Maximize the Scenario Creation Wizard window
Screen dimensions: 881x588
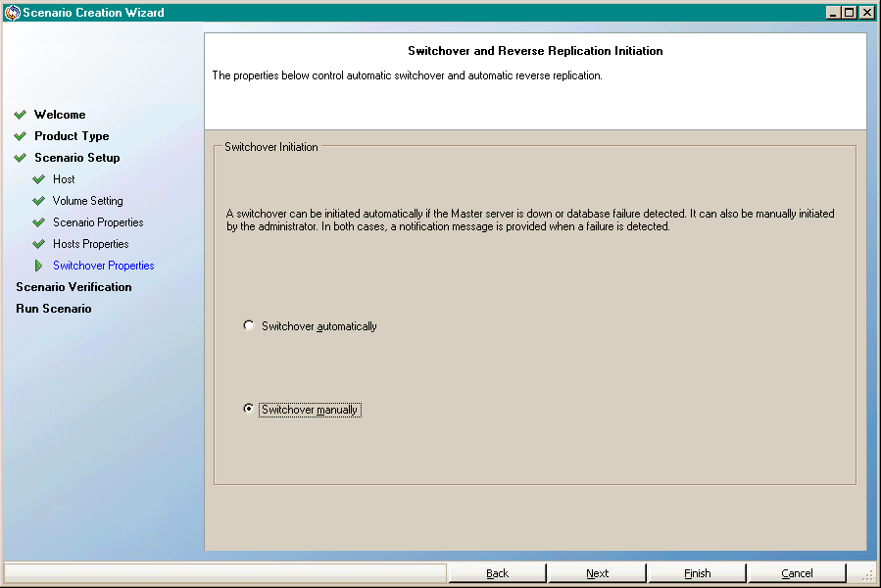tap(850, 13)
